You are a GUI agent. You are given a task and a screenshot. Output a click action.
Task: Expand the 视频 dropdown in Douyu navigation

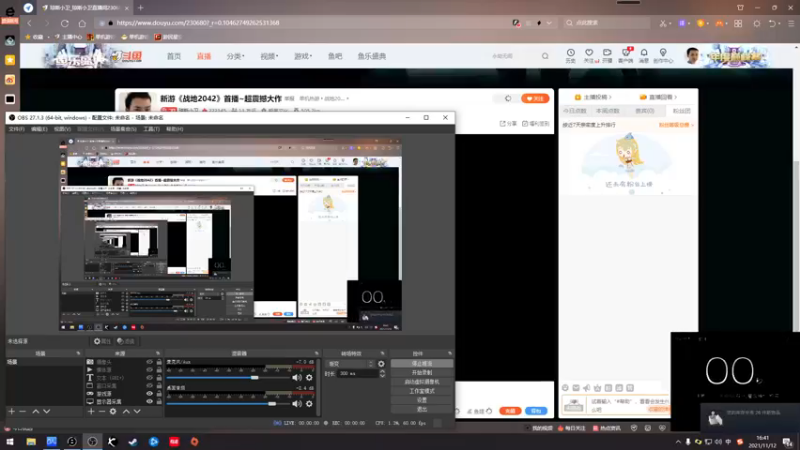pyautogui.click(x=269, y=56)
